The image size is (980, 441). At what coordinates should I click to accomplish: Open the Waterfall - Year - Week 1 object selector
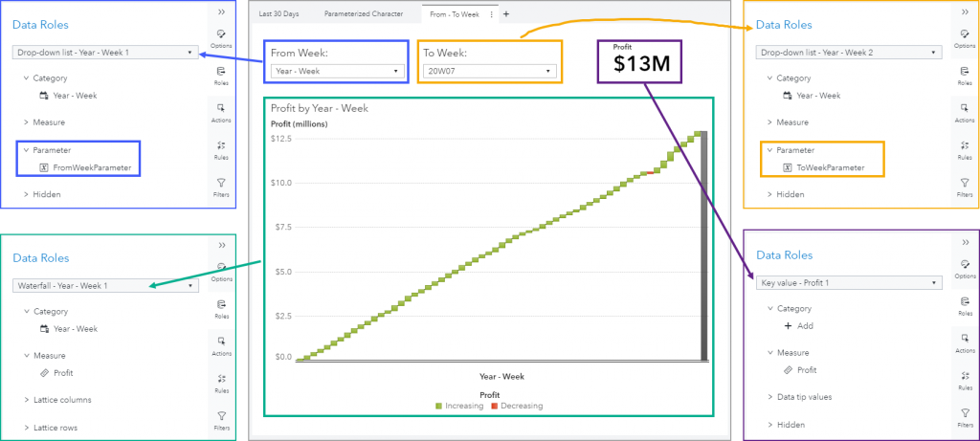tap(105, 285)
